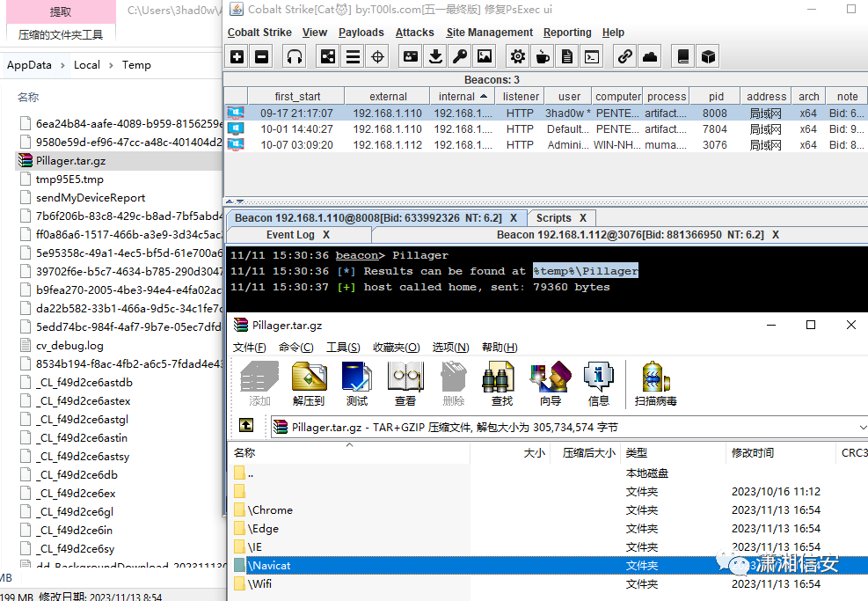Image resolution: width=868 pixels, height=601 pixels.
Task: Select the \Chrome folder in the archive
Action: (x=270, y=510)
